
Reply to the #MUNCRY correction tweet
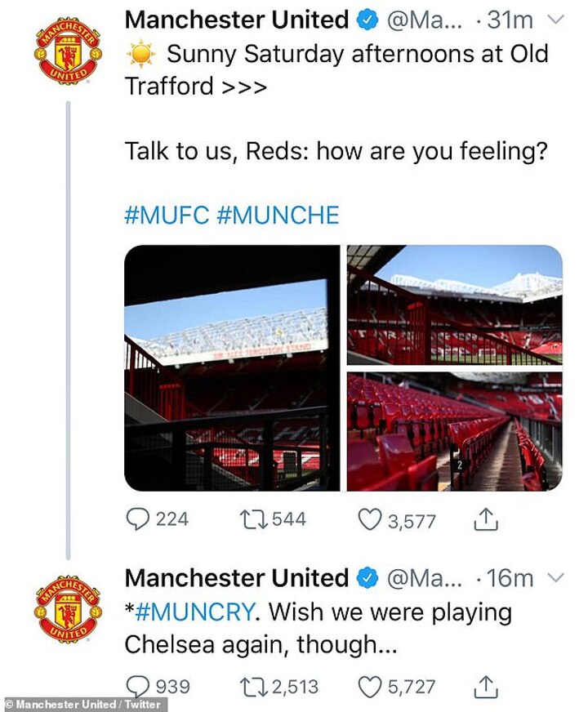pos(139,687)
